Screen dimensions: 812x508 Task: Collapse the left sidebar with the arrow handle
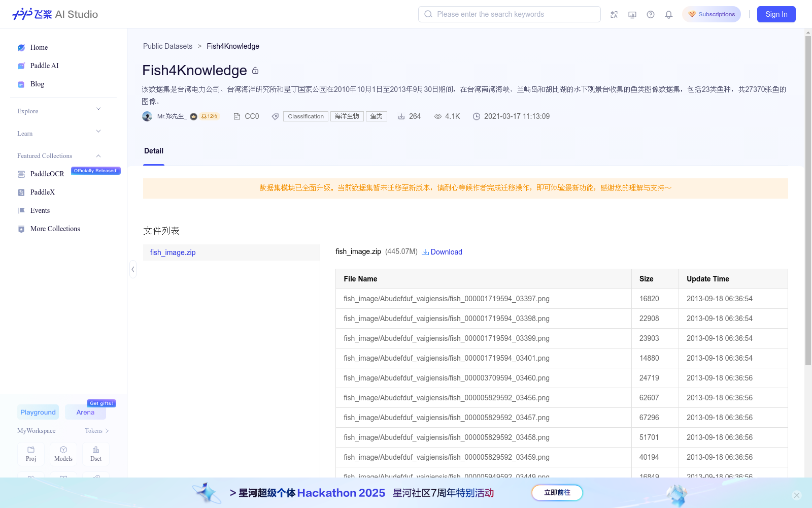[x=133, y=269]
